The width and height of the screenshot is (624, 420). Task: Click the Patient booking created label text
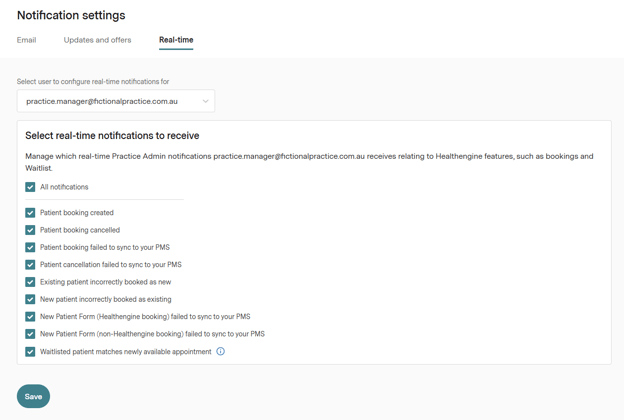(x=77, y=213)
